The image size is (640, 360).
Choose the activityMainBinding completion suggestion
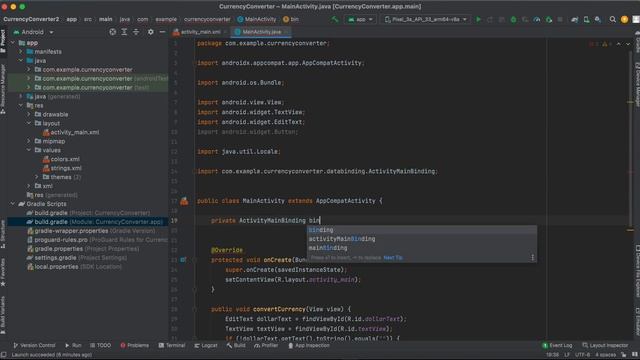click(422, 239)
